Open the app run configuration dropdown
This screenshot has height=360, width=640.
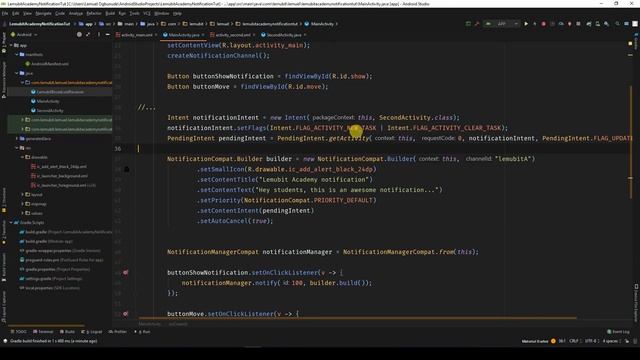501,24
